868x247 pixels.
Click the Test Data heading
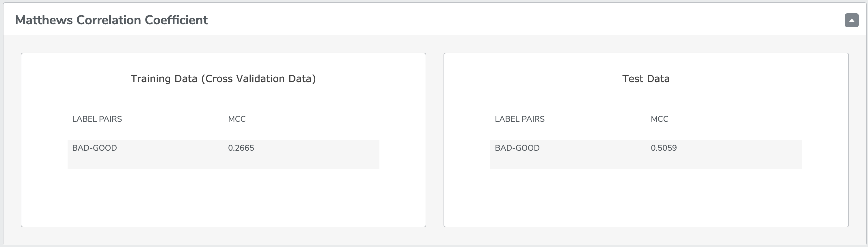coord(646,78)
